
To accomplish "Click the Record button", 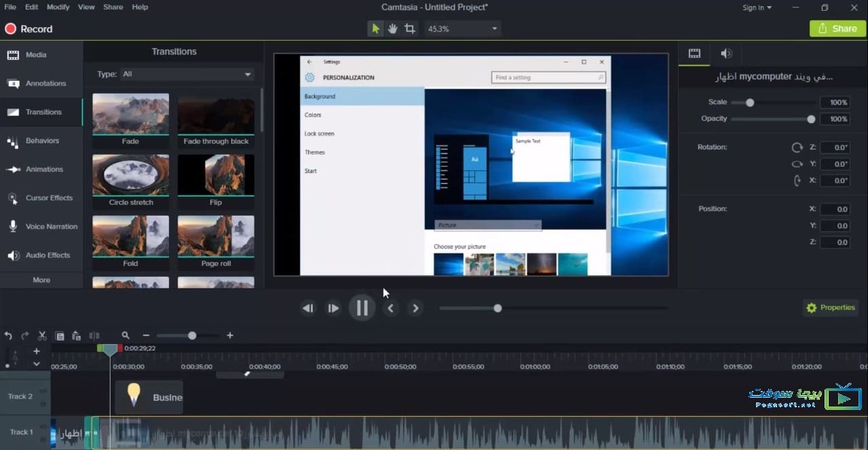I will tap(29, 29).
